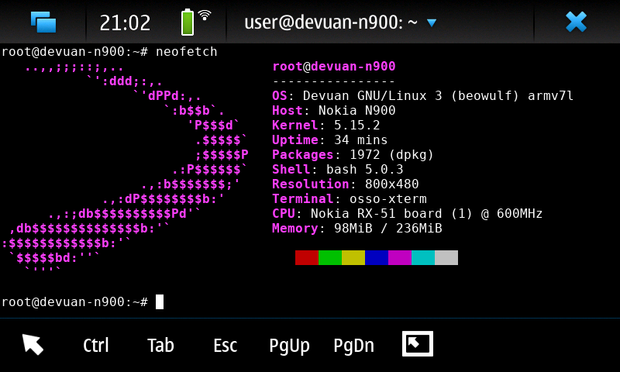This screenshot has width=620, height=372.
Task: Click the magenta color block
Action: (400, 257)
